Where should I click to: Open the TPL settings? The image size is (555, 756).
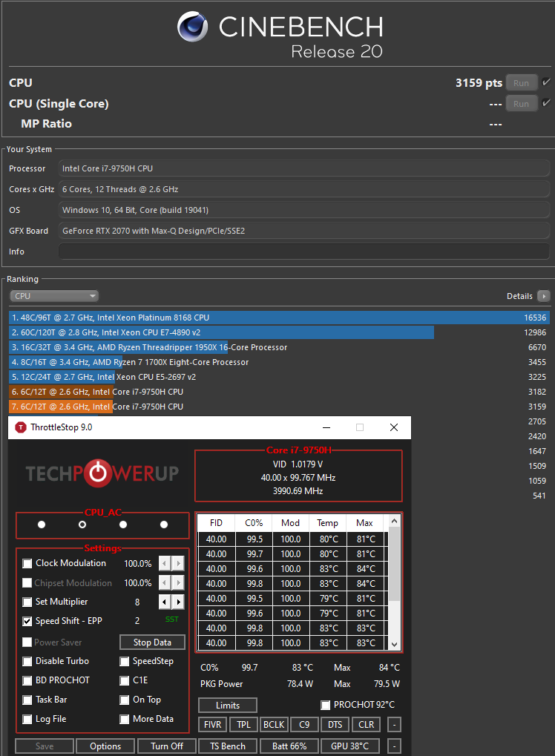pos(243,725)
